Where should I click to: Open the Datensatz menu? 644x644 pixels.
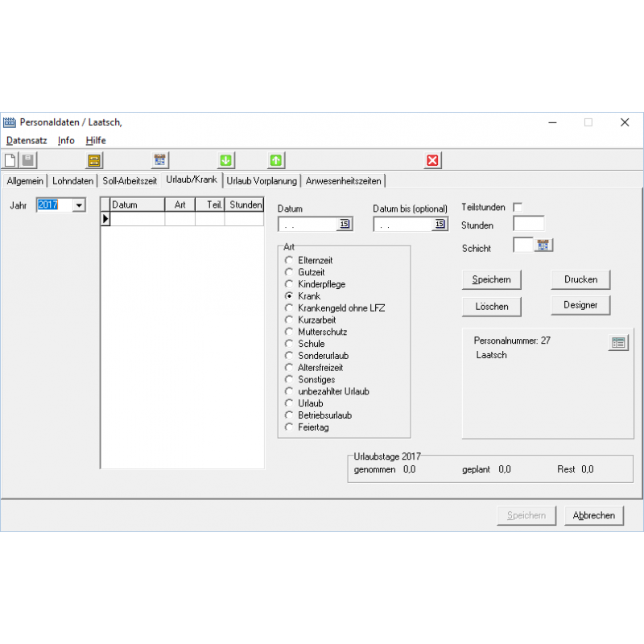coord(27,140)
